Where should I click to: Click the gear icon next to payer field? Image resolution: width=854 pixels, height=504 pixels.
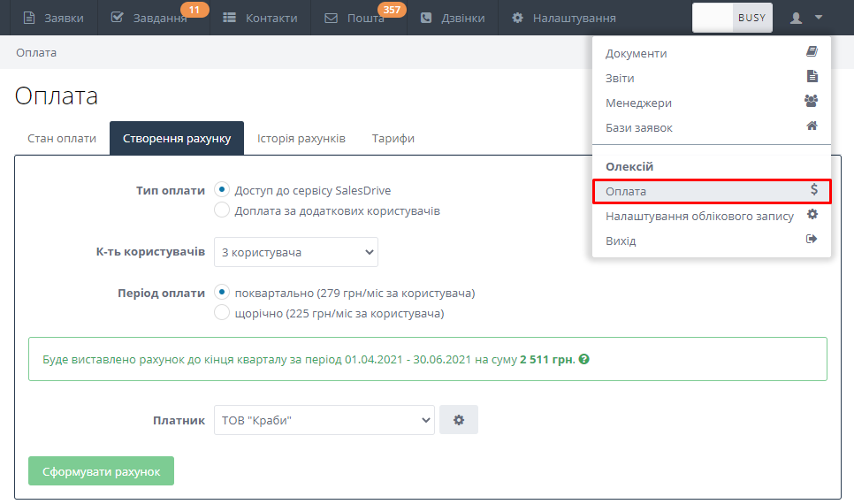pyautogui.click(x=458, y=420)
